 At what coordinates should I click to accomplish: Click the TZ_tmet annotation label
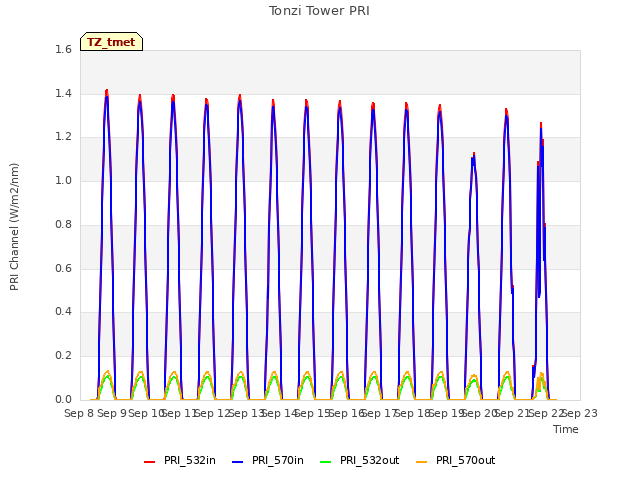111,42
